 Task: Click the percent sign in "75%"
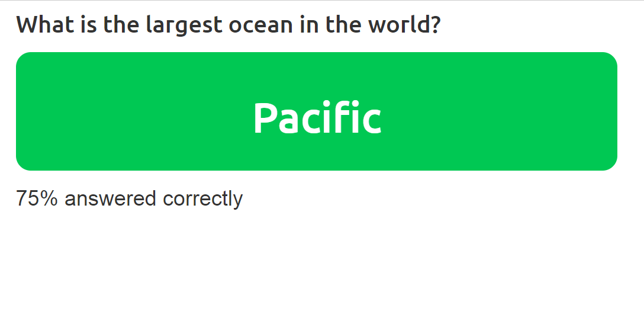pos(50,198)
